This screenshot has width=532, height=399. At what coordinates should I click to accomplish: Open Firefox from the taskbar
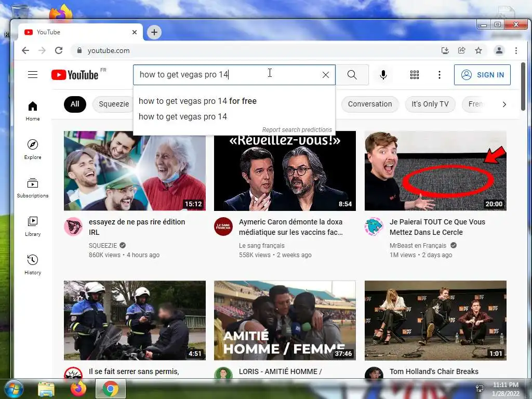point(78,389)
